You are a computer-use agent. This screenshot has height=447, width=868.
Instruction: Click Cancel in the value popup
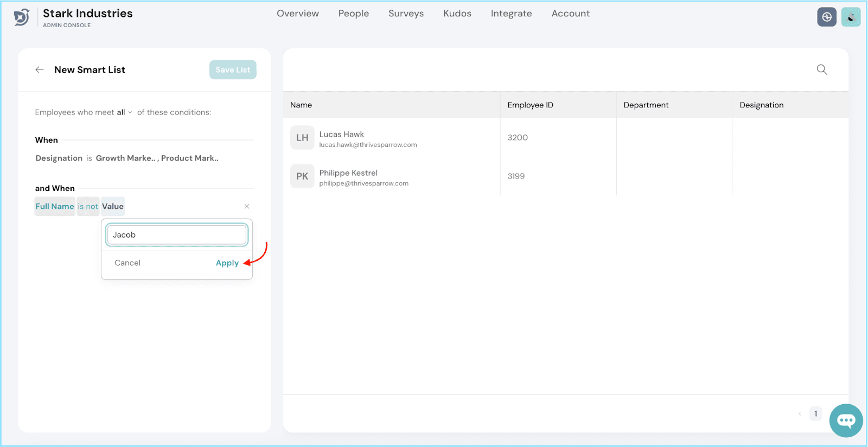[x=127, y=263]
